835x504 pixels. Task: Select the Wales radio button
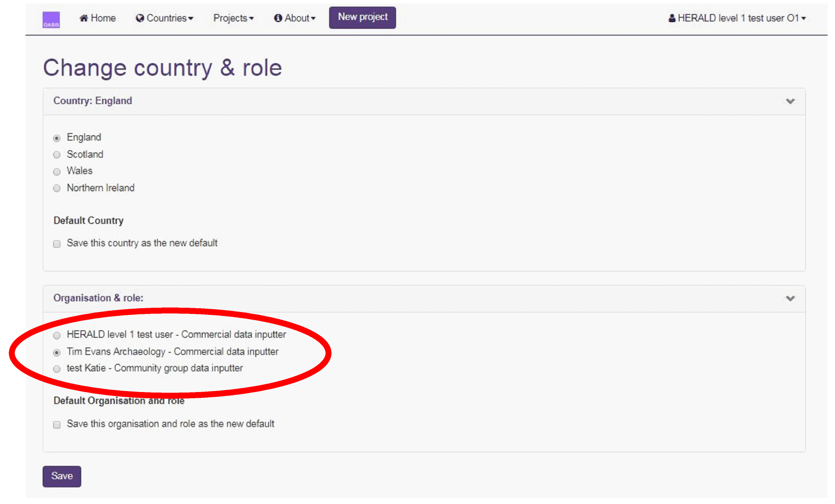[x=57, y=171]
